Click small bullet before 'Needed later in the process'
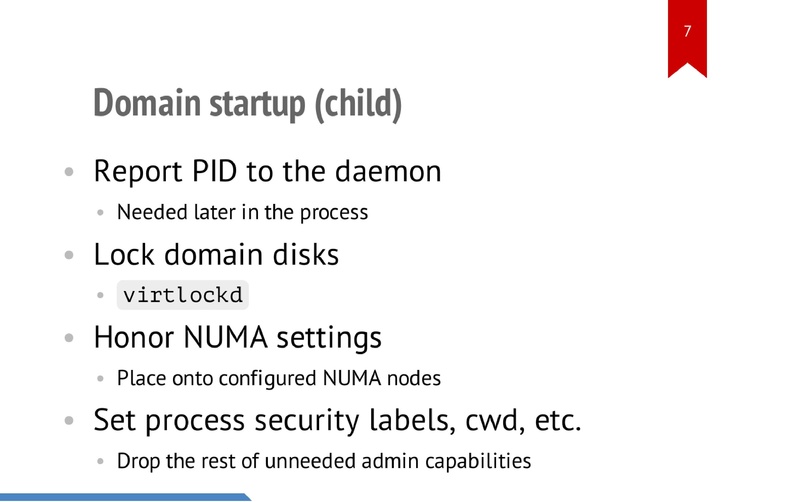This screenshot has width=800, height=502. tap(100, 213)
